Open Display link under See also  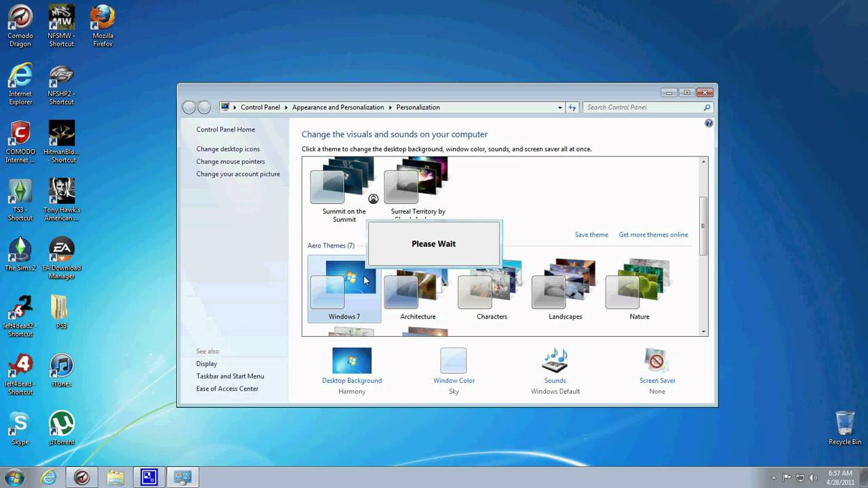207,364
